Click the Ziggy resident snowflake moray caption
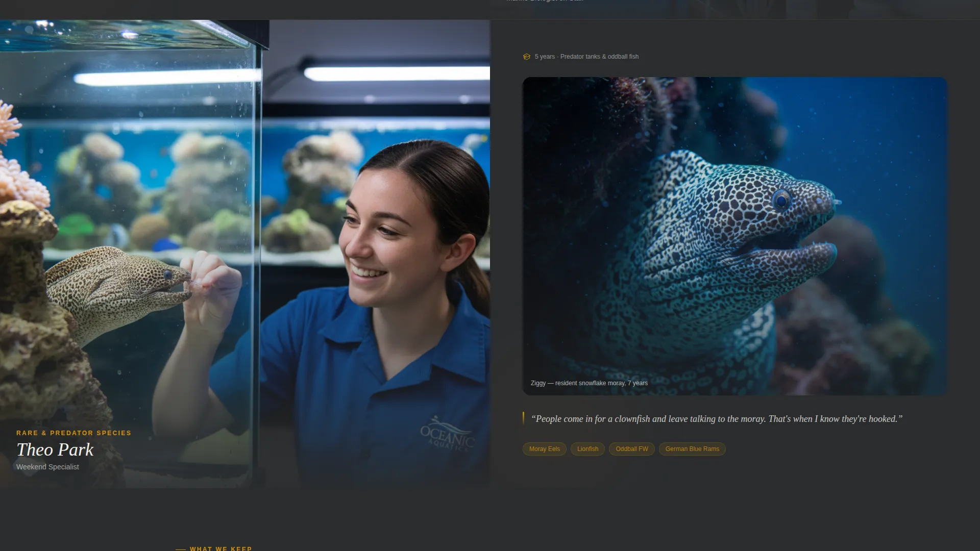Screen dimensions: 980x551 point(589,383)
